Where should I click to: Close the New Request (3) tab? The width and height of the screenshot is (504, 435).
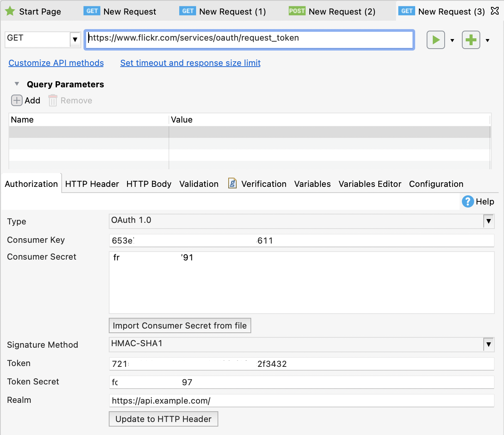495,11
